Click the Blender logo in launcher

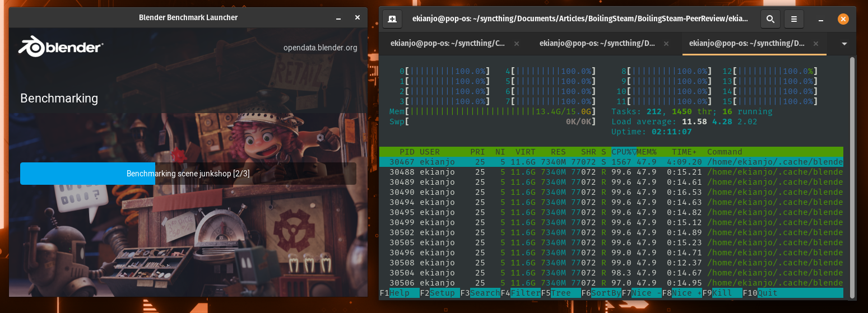point(61,47)
